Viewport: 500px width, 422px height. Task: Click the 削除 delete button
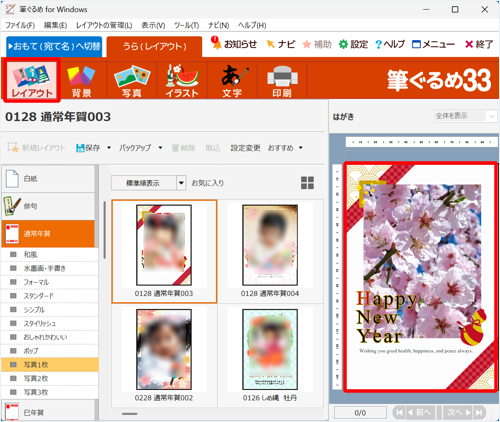[x=183, y=148]
